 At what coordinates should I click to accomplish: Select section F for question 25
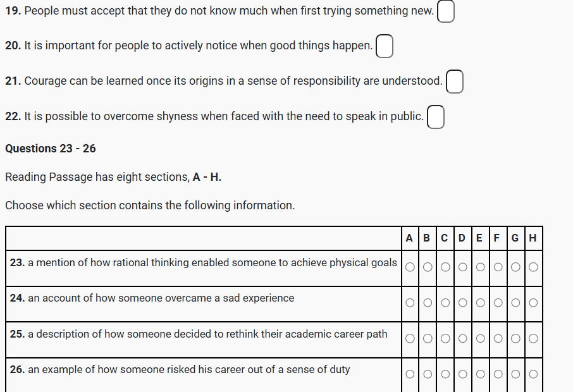(x=498, y=338)
